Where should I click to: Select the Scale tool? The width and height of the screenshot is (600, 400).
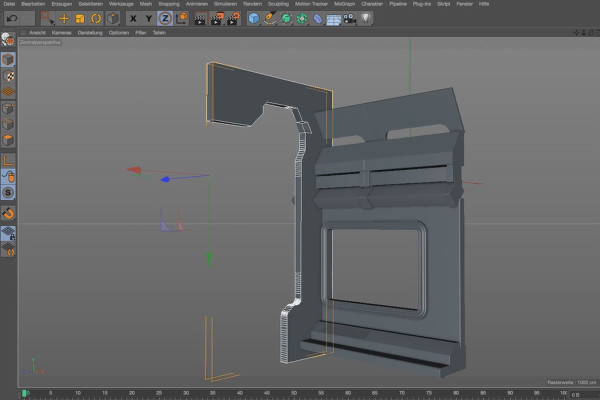point(80,18)
